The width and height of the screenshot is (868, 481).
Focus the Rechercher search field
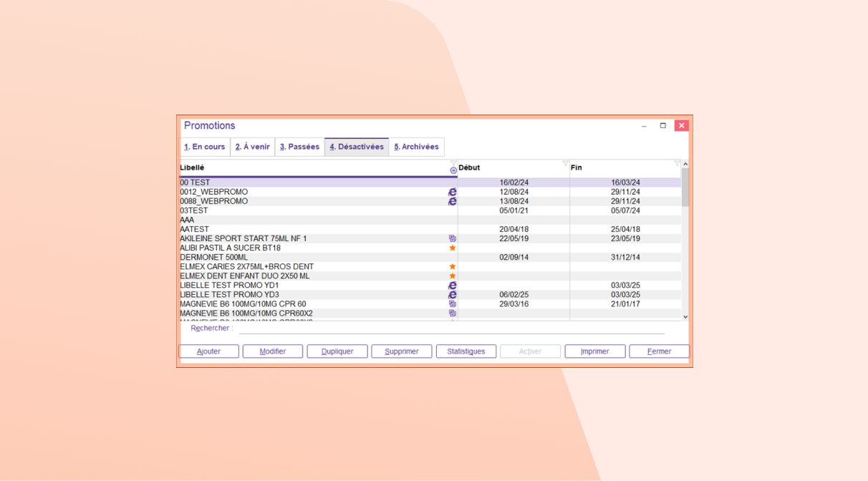[451, 329]
